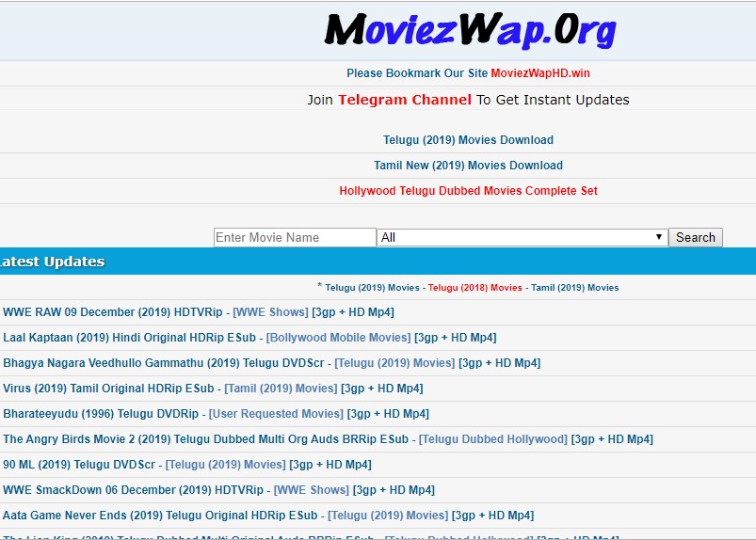Screen dimensions: 756x540
Task: Open Telugu Dubbed Hollywood tag beside Angry Birds
Action: [x=493, y=439]
